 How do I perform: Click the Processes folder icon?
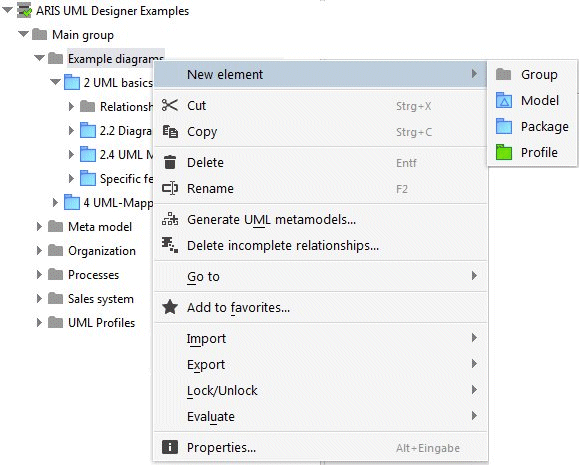coord(55,274)
